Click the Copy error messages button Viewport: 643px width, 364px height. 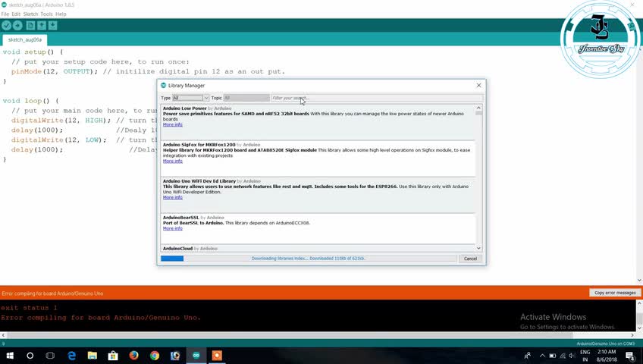tap(615, 293)
